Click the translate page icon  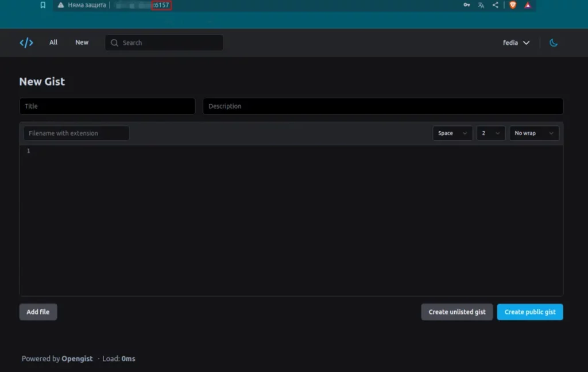[481, 5]
